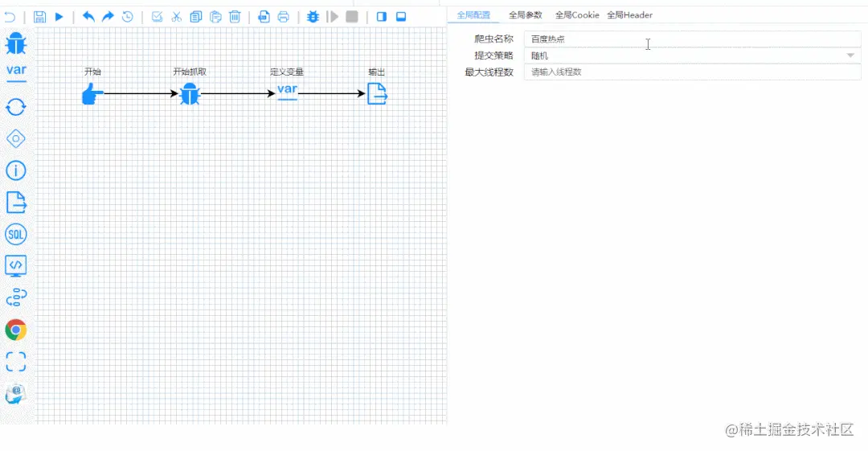Click the 开始 hand node on canvas
Screen dimensions: 868x451
(92, 93)
